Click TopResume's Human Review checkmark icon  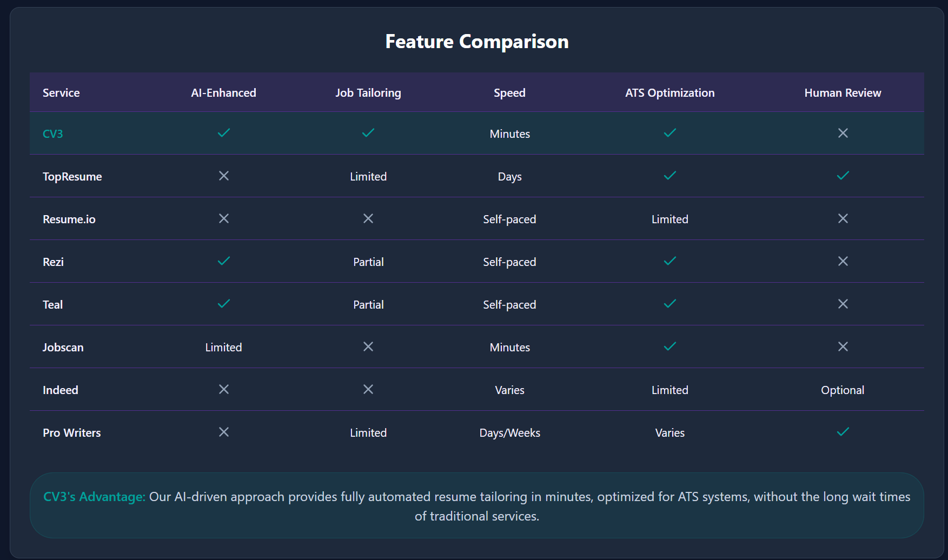click(843, 176)
